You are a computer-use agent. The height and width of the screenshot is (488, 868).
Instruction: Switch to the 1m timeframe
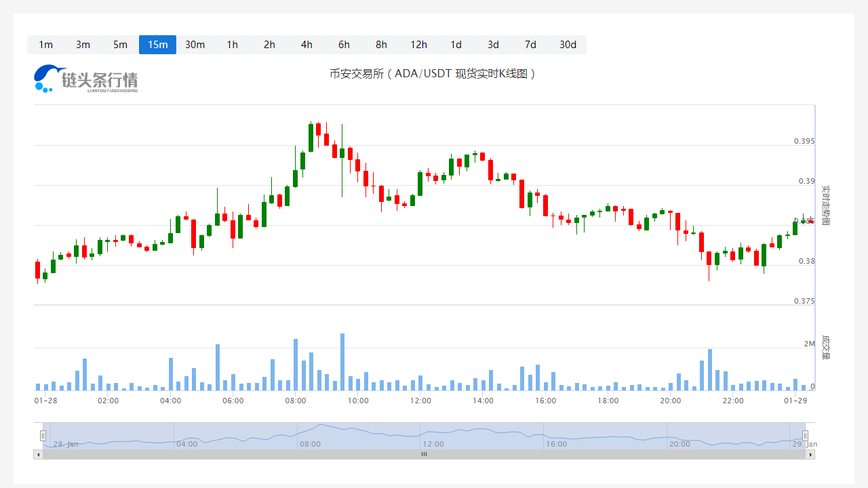[45, 45]
